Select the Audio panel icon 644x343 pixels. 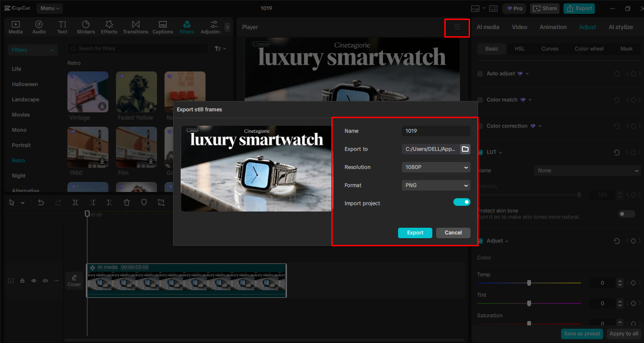pyautogui.click(x=39, y=26)
